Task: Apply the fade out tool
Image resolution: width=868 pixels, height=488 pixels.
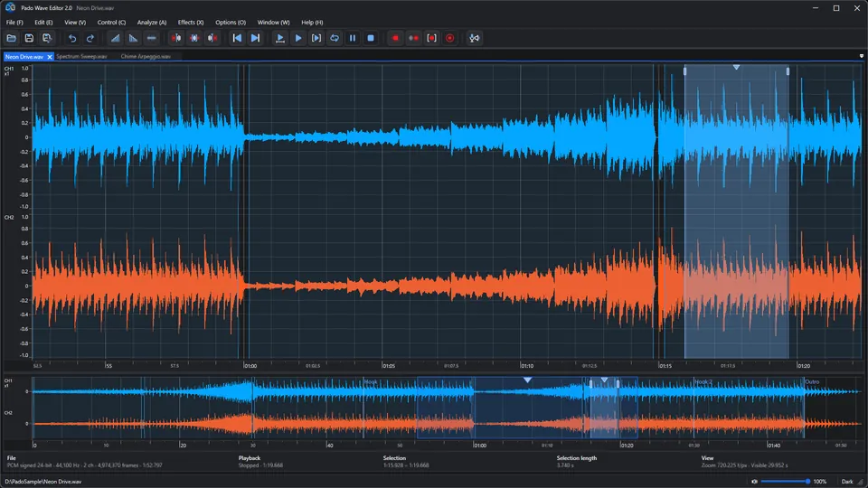Action: coord(133,38)
